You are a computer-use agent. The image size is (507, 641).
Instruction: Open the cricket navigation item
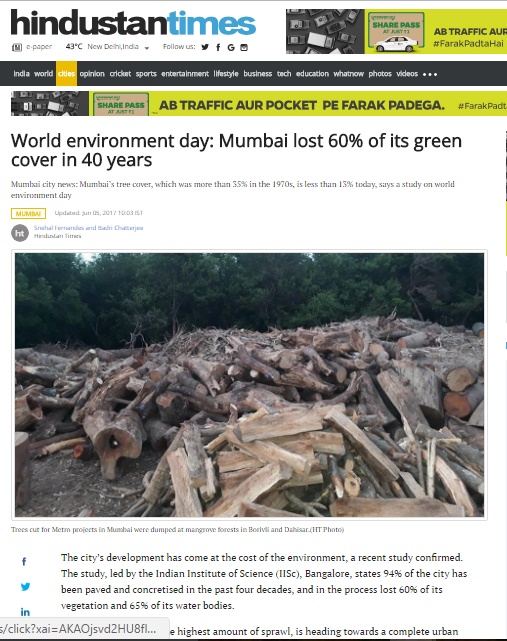tap(120, 74)
